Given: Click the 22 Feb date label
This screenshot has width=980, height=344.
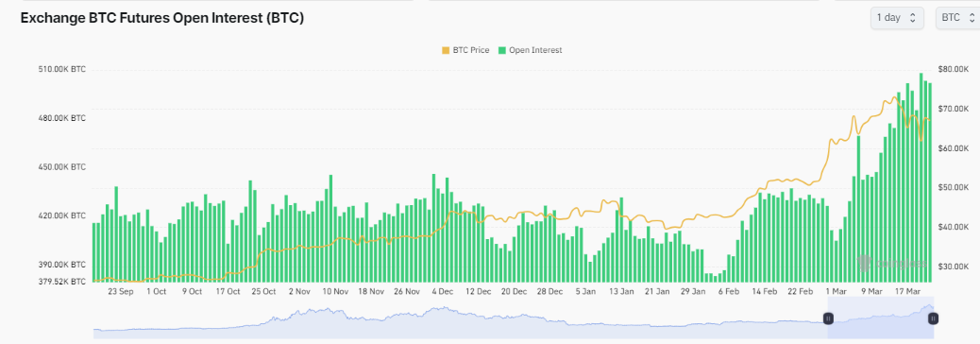Looking at the screenshot, I should point(801,291).
